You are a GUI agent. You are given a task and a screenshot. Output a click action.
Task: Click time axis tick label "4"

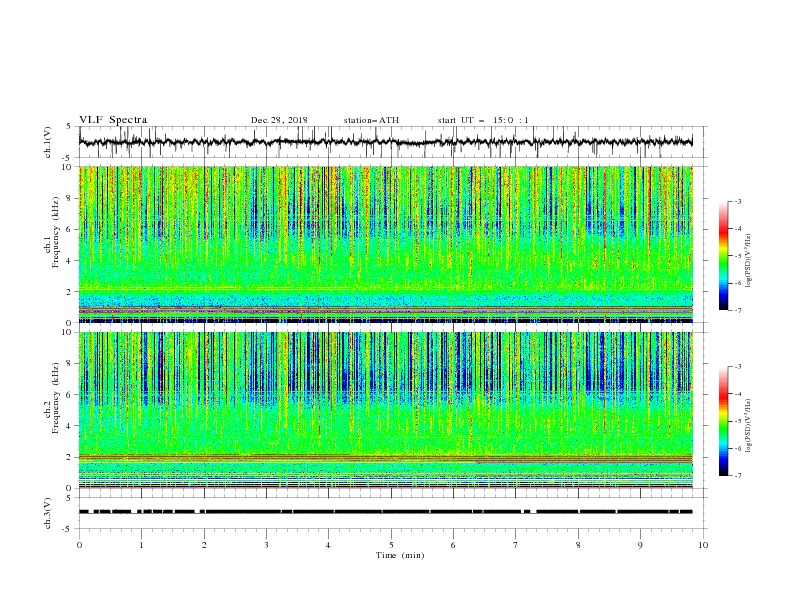(x=328, y=545)
